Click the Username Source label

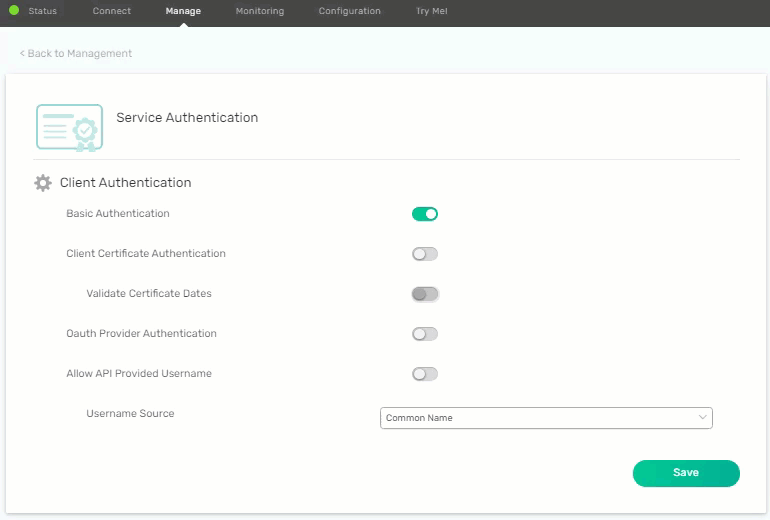[130, 414]
